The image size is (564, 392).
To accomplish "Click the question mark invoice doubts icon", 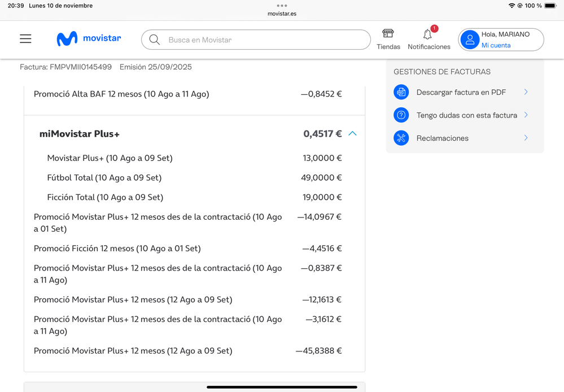I will point(401,115).
